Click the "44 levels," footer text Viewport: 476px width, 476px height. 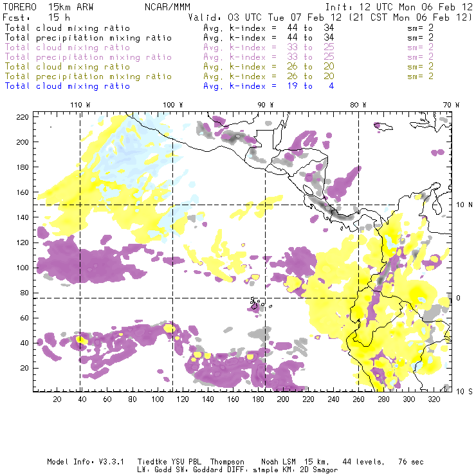point(363,462)
